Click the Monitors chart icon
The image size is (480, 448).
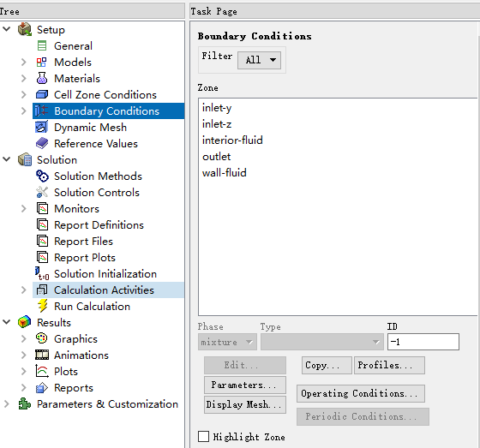42,208
